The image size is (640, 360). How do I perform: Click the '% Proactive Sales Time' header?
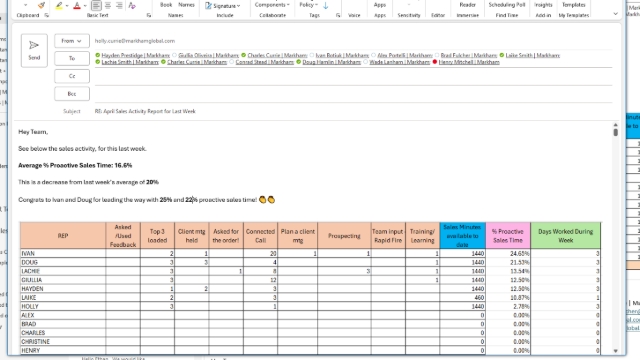point(508,236)
